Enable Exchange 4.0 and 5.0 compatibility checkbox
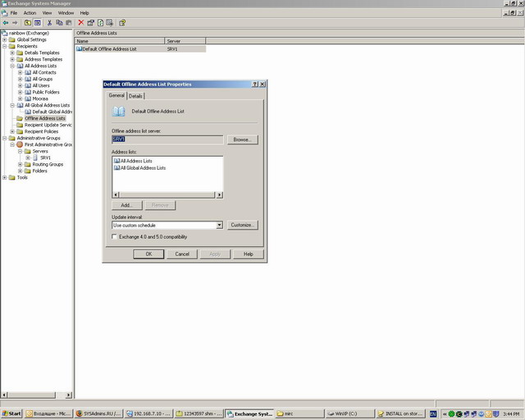 pyautogui.click(x=114, y=236)
